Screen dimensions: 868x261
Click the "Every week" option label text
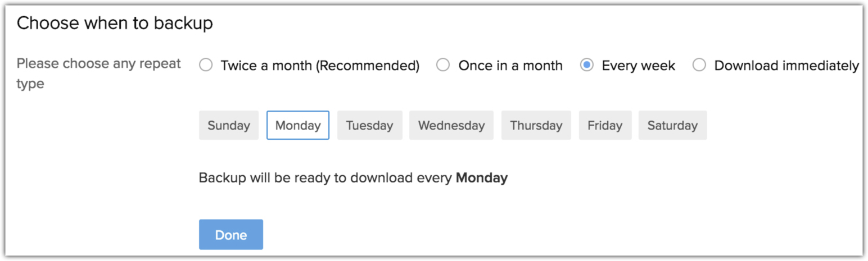tap(638, 66)
